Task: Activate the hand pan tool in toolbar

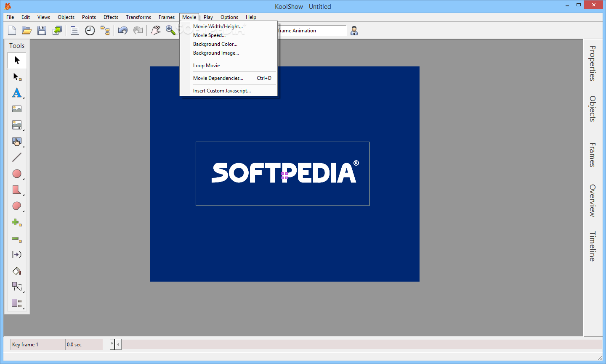Action: [x=156, y=30]
